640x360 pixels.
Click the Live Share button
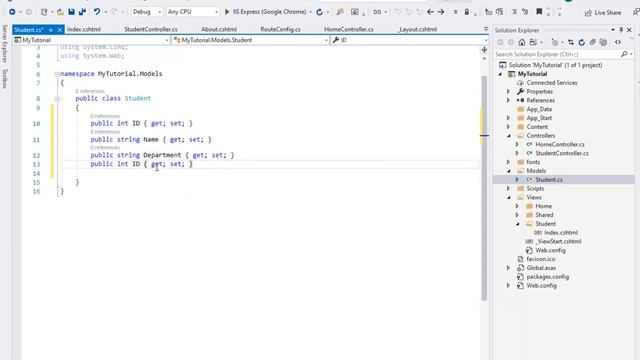[x=602, y=13]
